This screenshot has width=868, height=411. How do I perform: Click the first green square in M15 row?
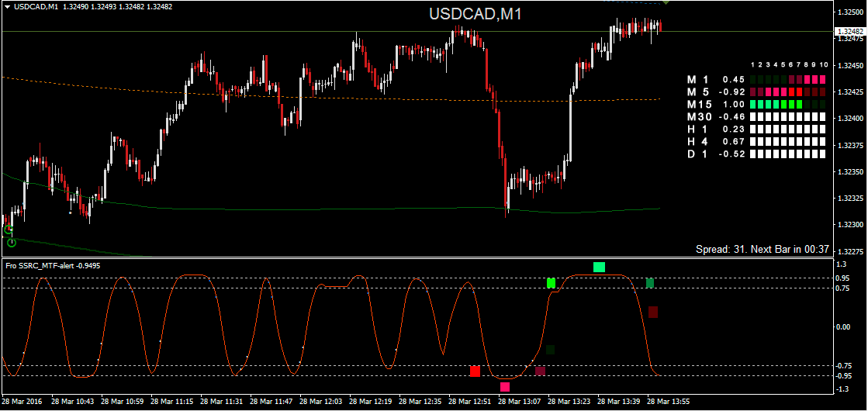coord(753,104)
